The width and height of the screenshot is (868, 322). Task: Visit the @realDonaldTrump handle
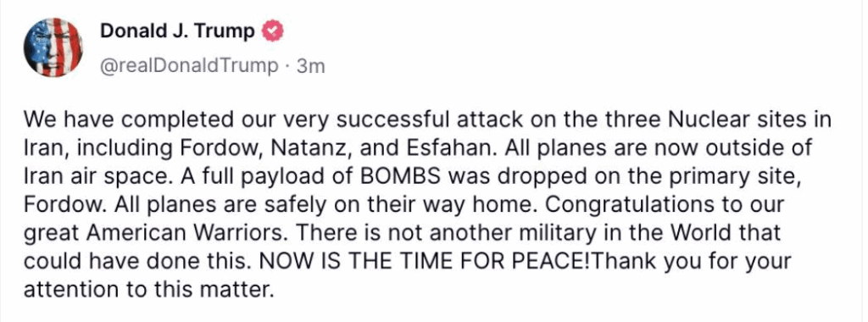point(189,66)
